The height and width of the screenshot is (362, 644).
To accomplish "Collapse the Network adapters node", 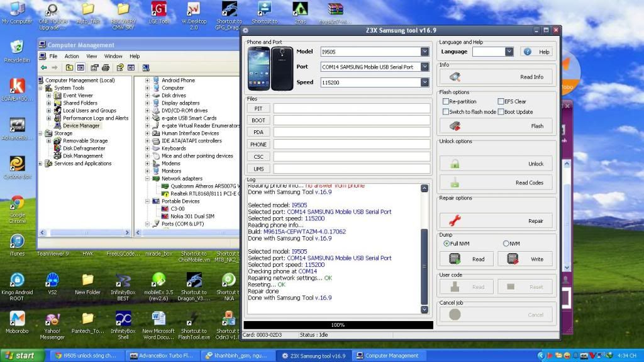I will point(147,179).
